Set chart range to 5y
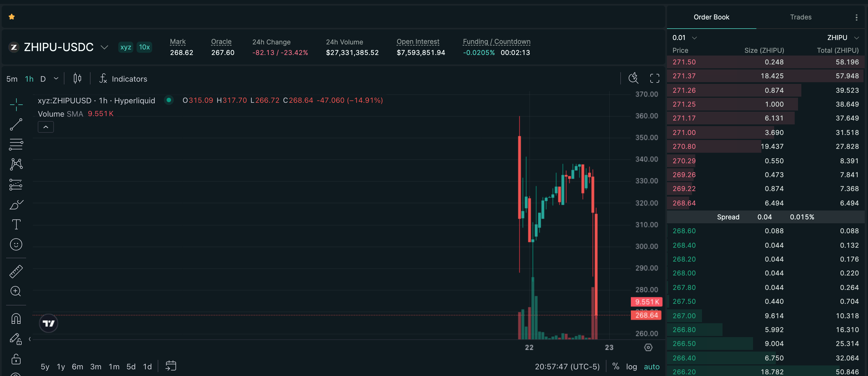The width and height of the screenshot is (868, 376). tap(45, 367)
